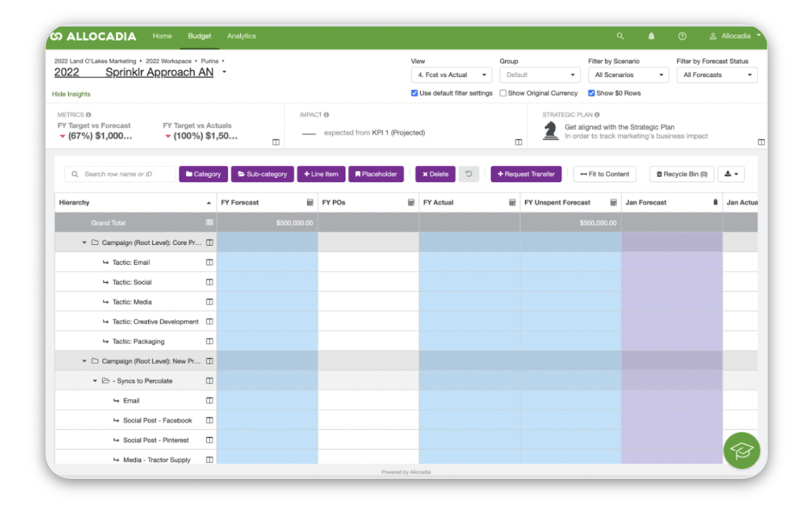Open 2022 Land O'Lakes Marketing breadcrumb
The height and width of the screenshot is (510, 812).
(x=95, y=61)
